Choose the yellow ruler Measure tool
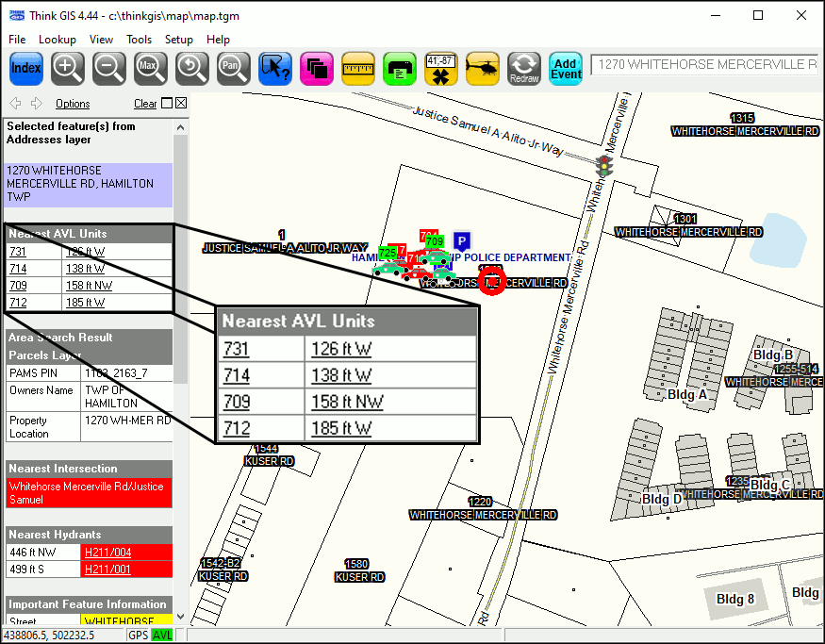 click(358, 68)
